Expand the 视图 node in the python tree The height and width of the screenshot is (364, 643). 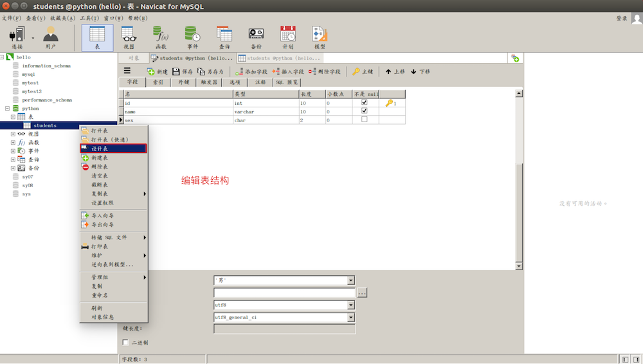click(x=13, y=134)
